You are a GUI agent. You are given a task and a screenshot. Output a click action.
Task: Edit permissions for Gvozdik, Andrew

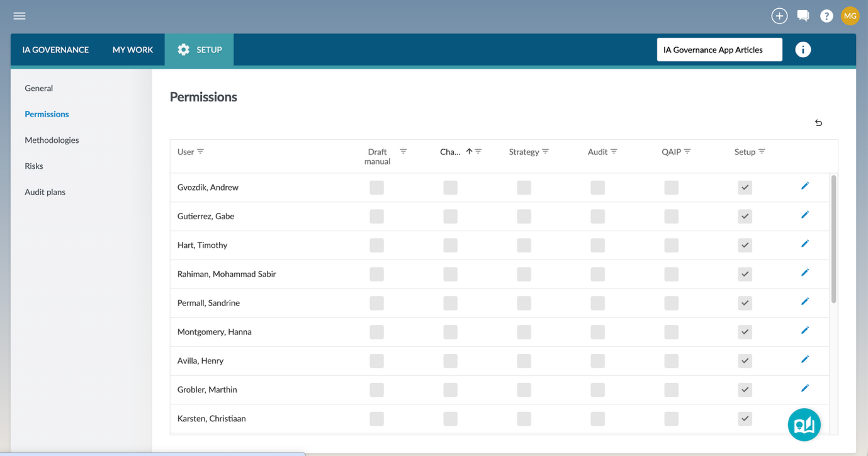(805, 186)
